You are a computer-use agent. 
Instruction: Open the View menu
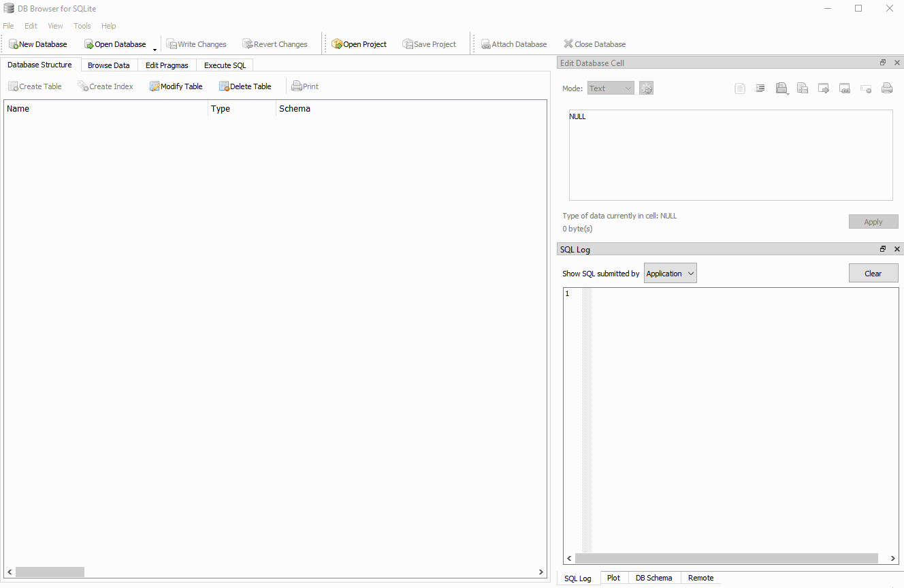(x=55, y=26)
